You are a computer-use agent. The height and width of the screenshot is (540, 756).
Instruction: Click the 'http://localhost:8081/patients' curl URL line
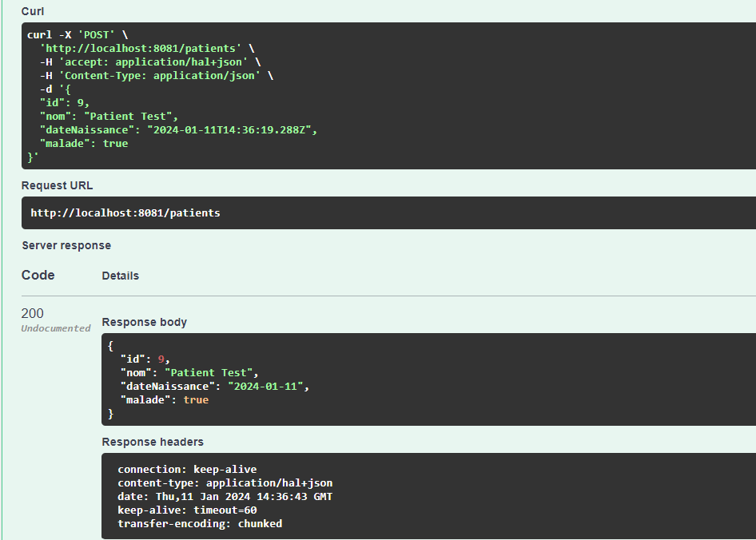[x=147, y=48]
